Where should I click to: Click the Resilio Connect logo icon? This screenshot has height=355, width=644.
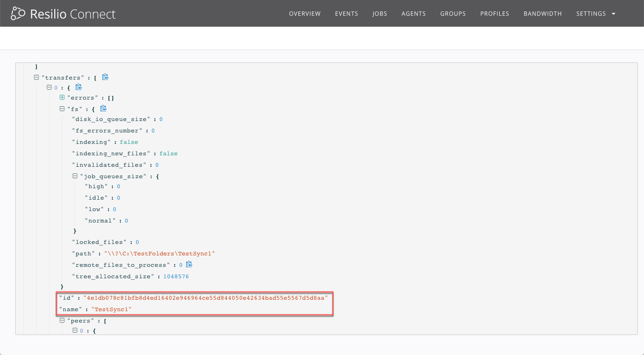[x=18, y=14]
